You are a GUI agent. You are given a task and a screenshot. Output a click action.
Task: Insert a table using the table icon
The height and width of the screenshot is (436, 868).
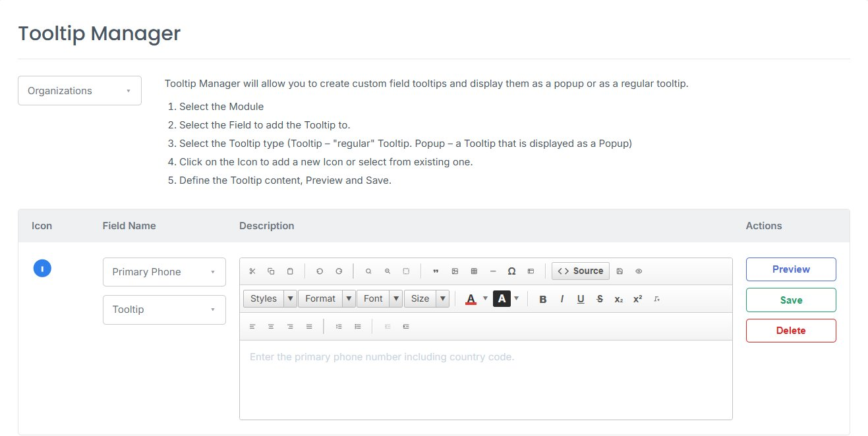click(474, 271)
